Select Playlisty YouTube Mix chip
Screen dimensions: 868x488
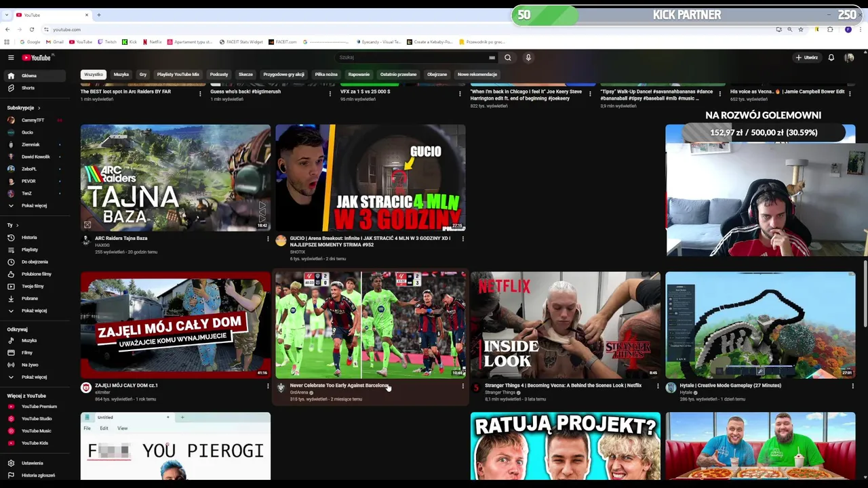(x=178, y=75)
